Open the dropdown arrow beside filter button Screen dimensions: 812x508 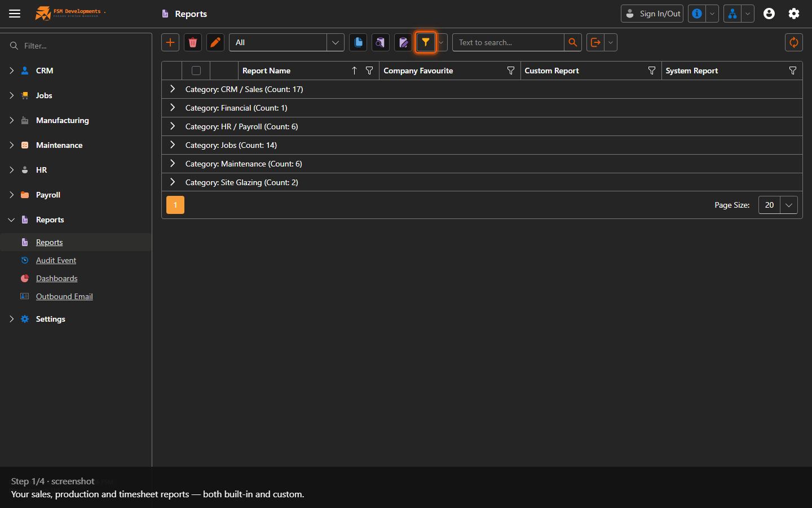pyautogui.click(x=442, y=42)
